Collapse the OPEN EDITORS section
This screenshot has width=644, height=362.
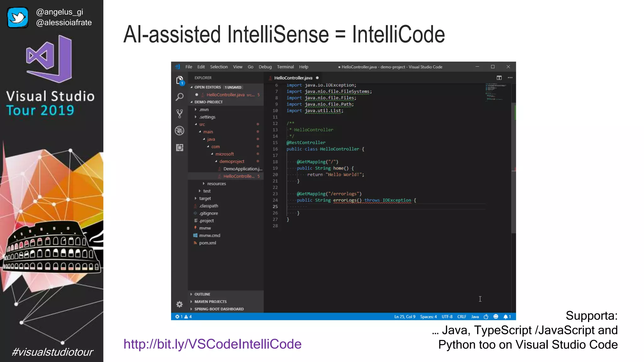click(226, 87)
